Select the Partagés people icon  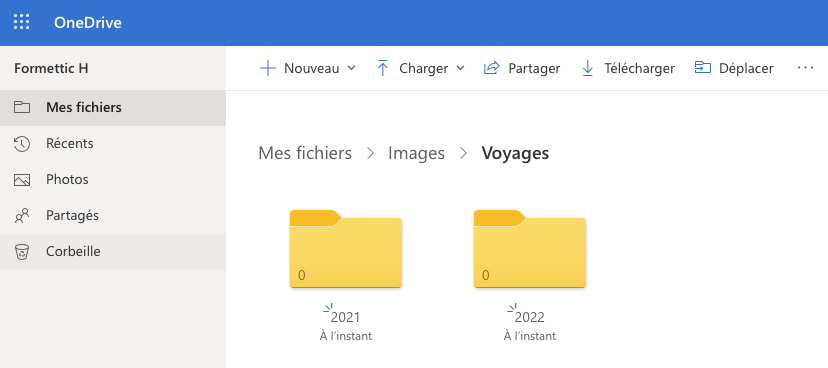22,216
